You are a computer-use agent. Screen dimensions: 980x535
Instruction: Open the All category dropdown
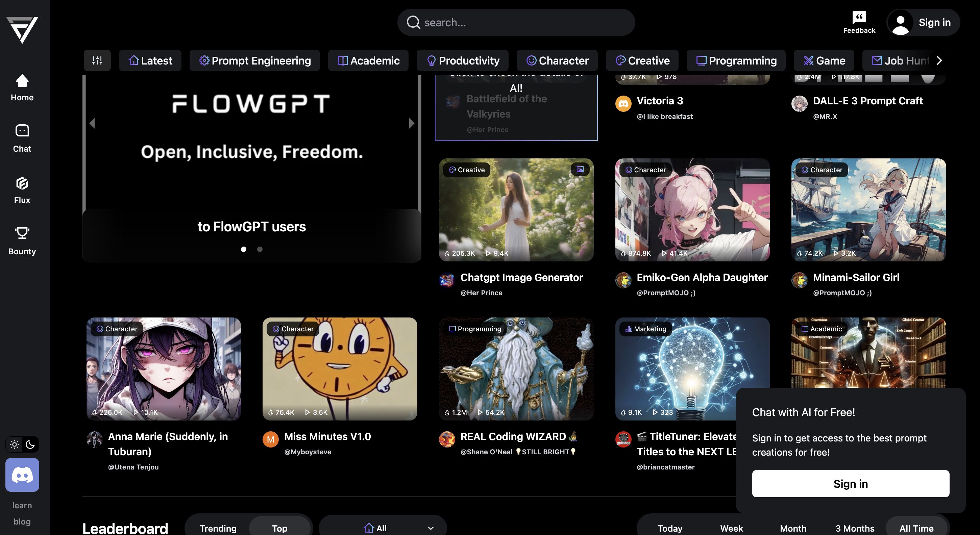coord(382,528)
